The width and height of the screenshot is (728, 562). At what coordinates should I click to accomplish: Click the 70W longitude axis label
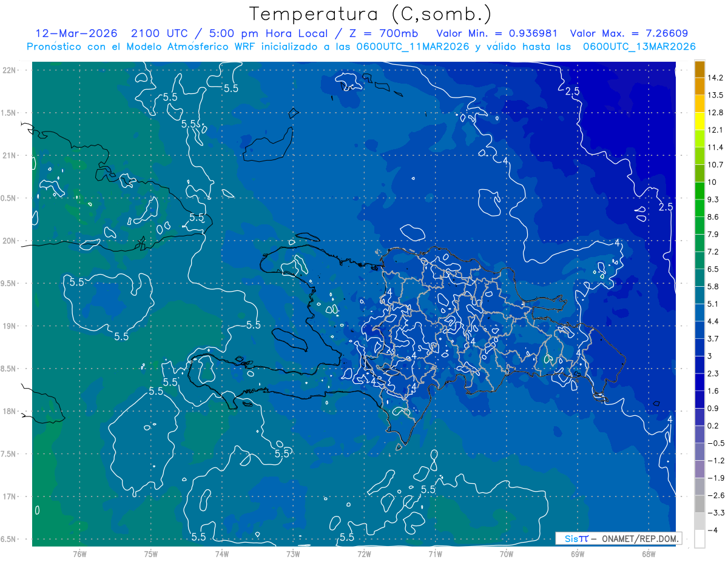pyautogui.click(x=507, y=554)
